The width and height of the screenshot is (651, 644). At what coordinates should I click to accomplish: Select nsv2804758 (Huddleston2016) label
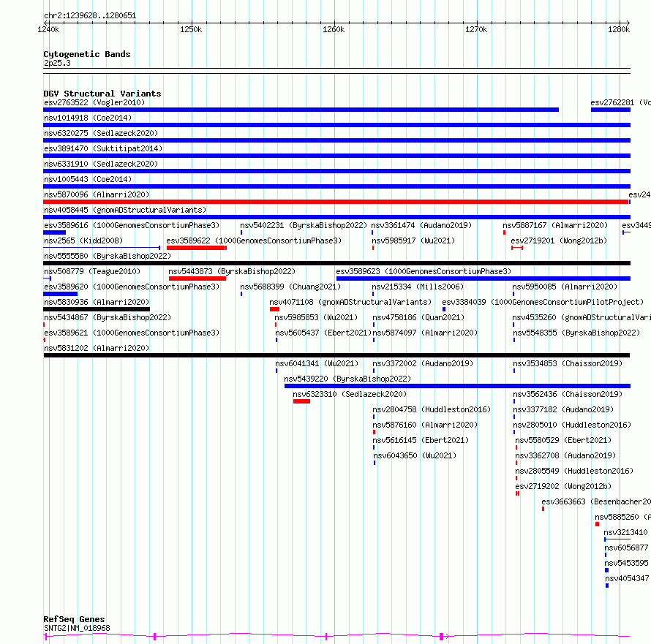point(432,409)
